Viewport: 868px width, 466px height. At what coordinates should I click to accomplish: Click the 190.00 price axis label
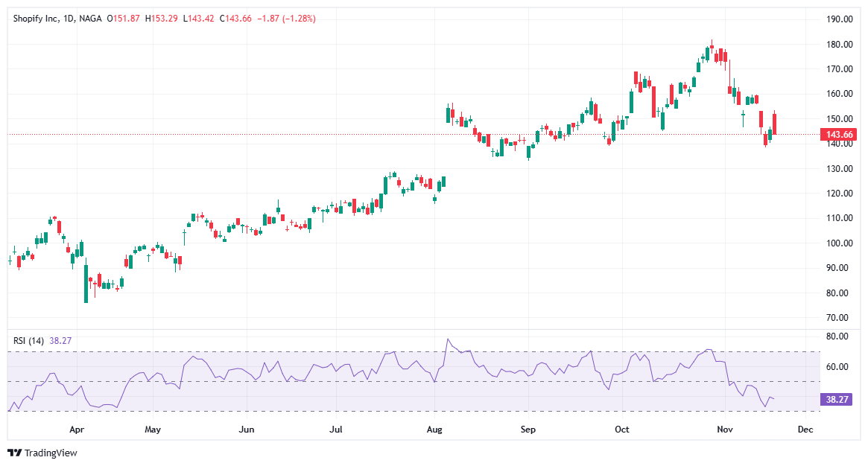pos(840,19)
